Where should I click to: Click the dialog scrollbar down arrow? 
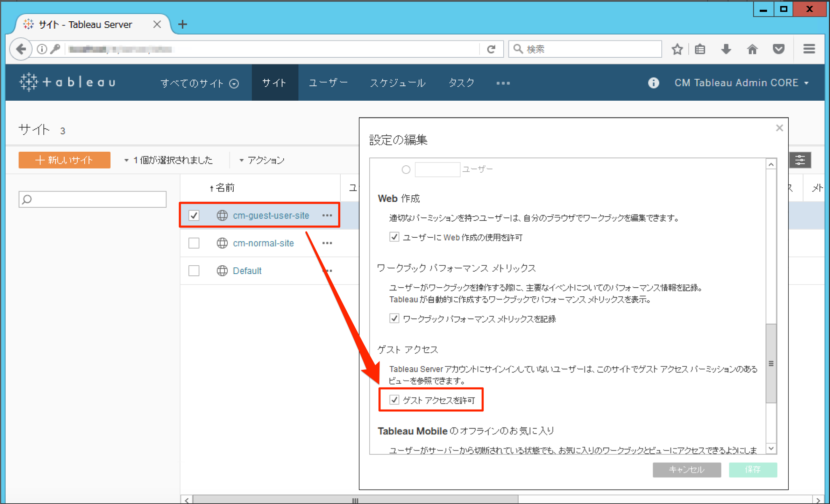(x=771, y=448)
